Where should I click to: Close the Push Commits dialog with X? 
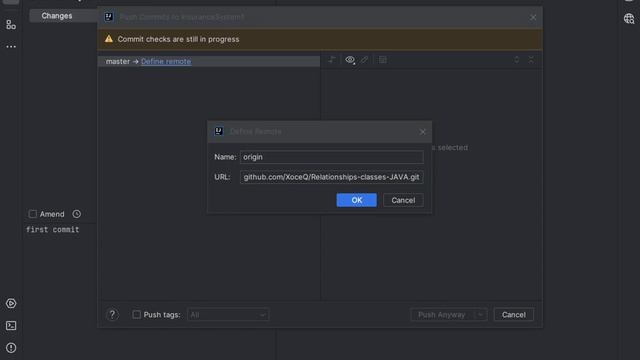coord(533,18)
